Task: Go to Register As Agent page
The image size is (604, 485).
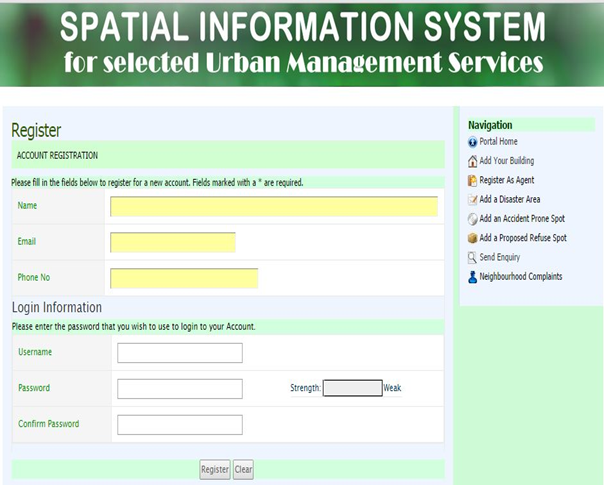Action: pyautogui.click(x=509, y=181)
